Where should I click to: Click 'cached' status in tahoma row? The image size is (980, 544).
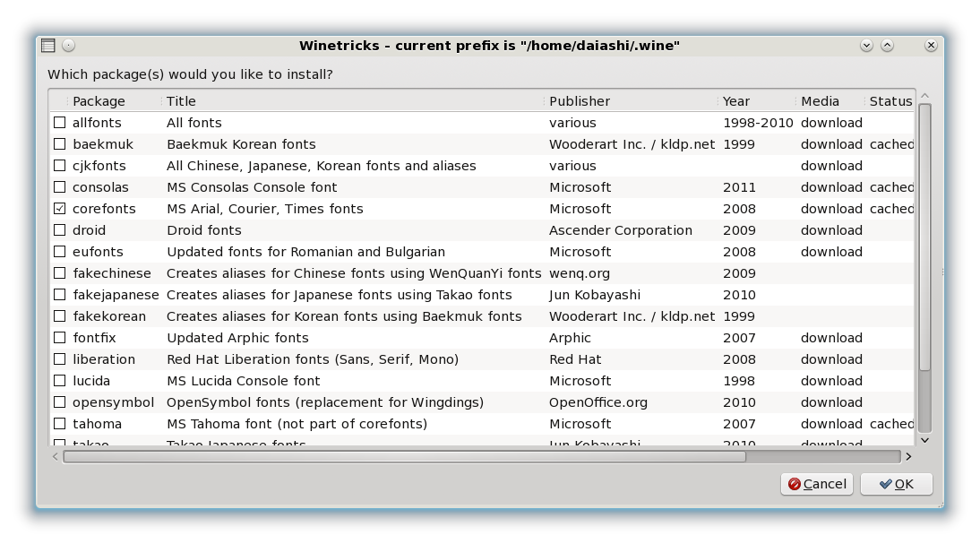coord(892,423)
